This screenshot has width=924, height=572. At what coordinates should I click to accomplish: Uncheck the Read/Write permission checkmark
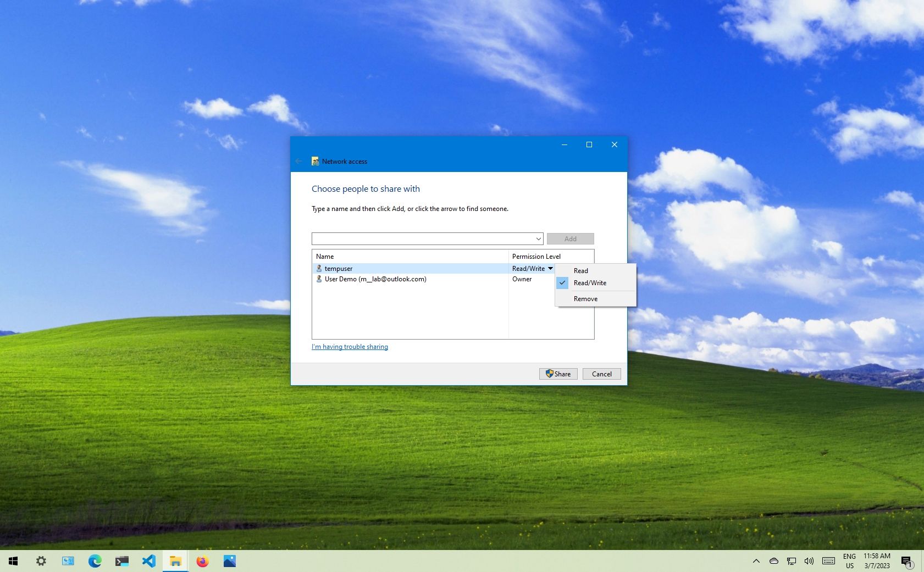[x=562, y=282]
